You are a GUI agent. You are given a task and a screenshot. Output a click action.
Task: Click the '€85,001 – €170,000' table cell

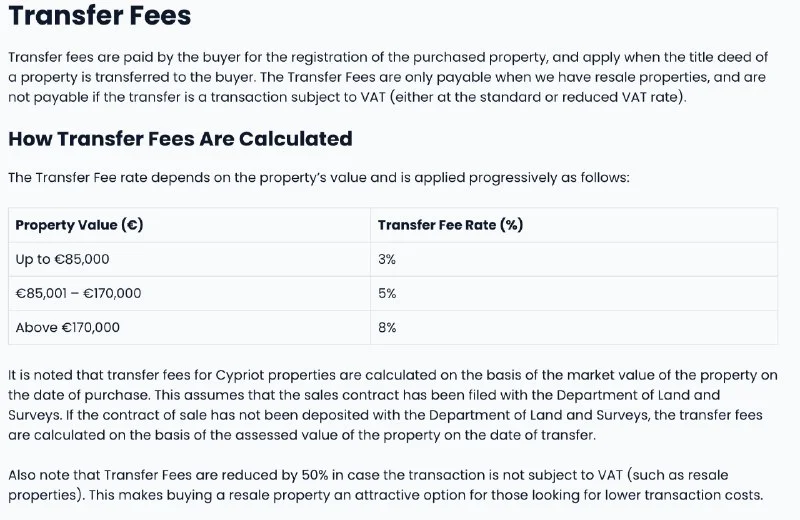78,293
